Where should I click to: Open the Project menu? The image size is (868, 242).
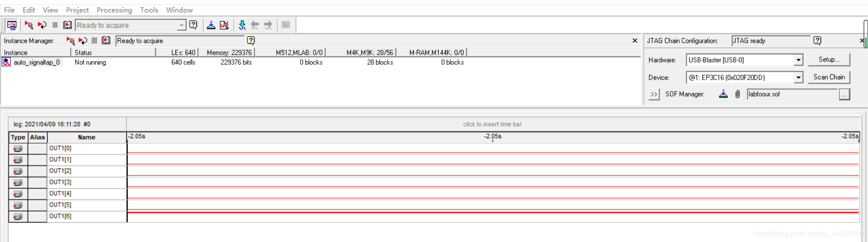click(x=77, y=10)
